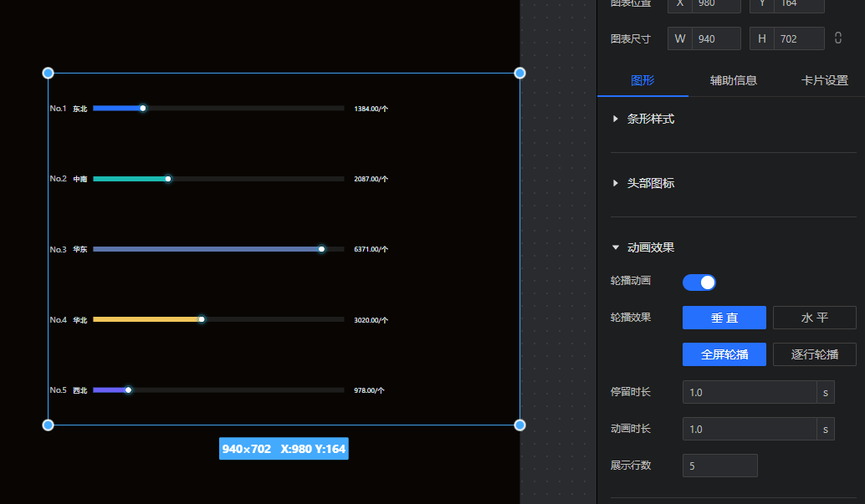
Task: Switch to the 辅助信息 tab
Action: pyautogui.click(x=733, y=81)
